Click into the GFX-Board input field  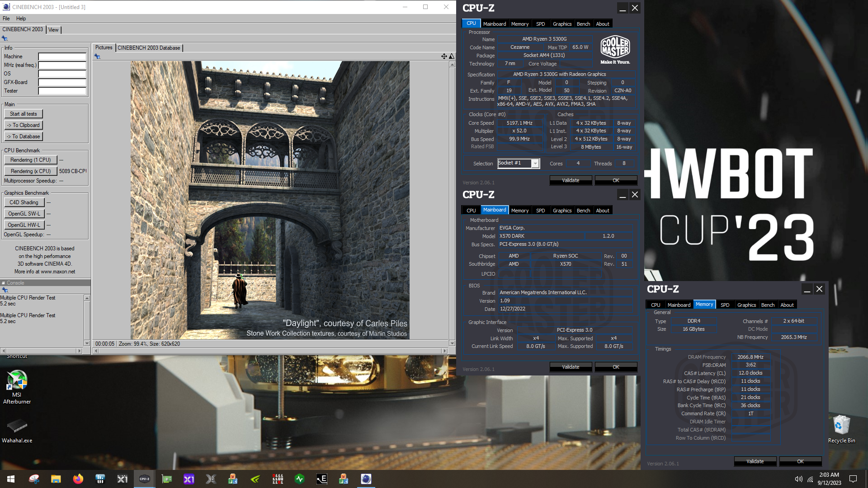coord(62,82)
